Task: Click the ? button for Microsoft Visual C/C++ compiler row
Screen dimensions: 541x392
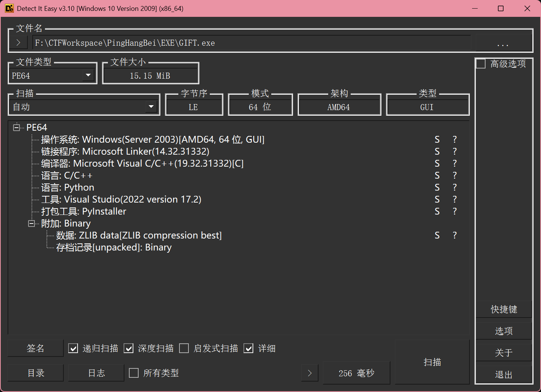Action: click(x=454, y=163)
